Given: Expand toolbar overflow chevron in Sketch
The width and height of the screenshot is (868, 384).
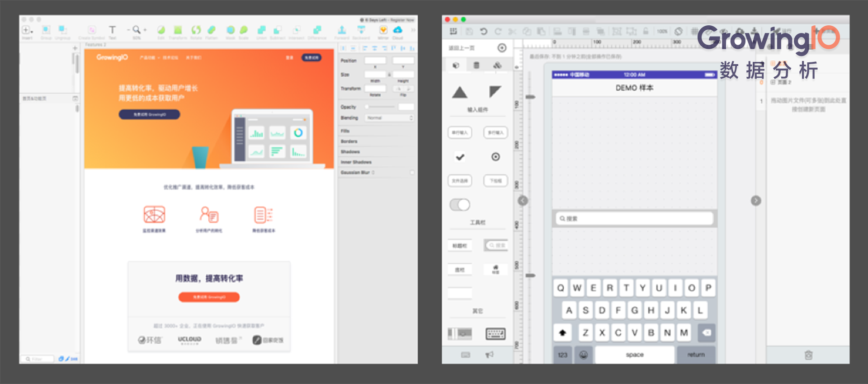Looking at the screenshot, I should tap(413, 30).
